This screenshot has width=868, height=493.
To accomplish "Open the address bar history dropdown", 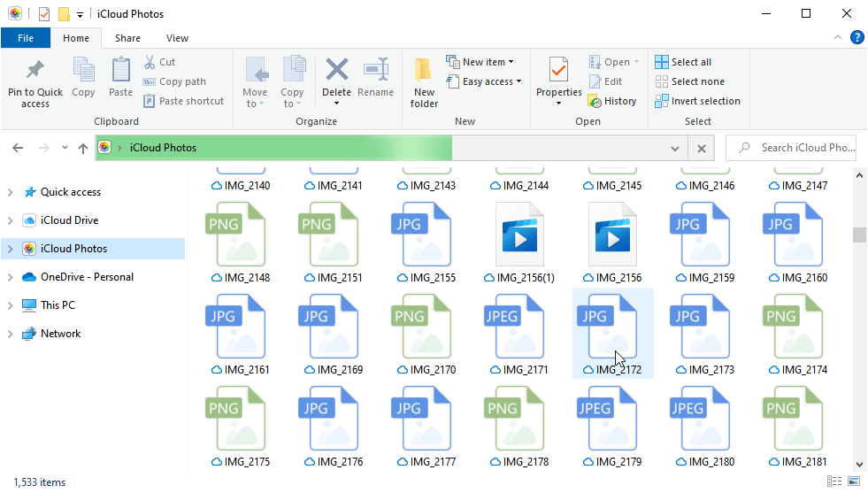I will coord(675,149).
